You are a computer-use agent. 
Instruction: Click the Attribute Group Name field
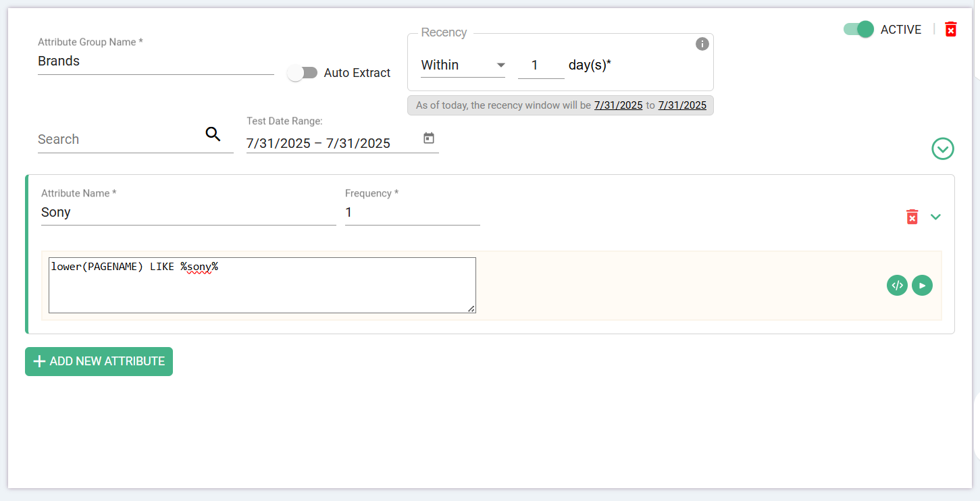pos(155,61)
